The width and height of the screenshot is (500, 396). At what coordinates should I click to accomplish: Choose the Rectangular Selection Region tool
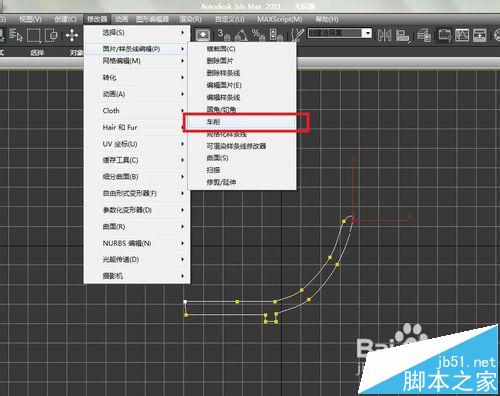[x=34, y=35]
